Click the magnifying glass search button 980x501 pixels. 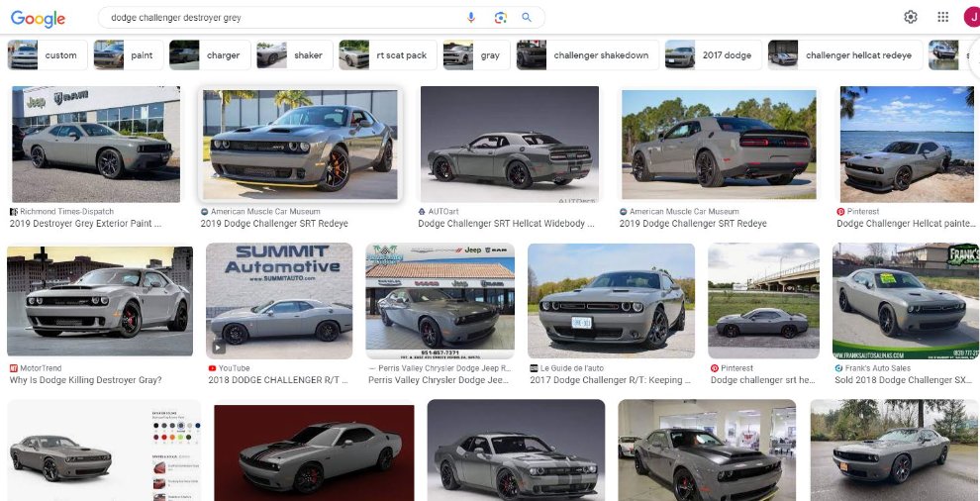[x=527, y=18]
